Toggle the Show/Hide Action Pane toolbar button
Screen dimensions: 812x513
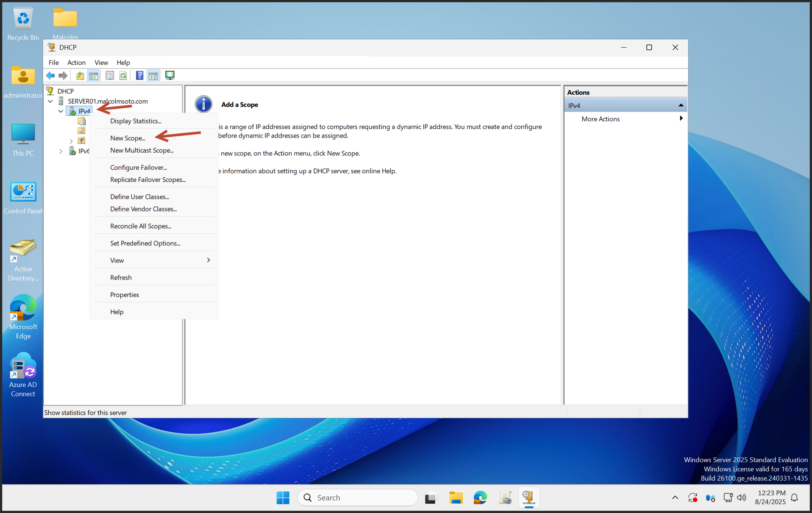coord(153,76)
